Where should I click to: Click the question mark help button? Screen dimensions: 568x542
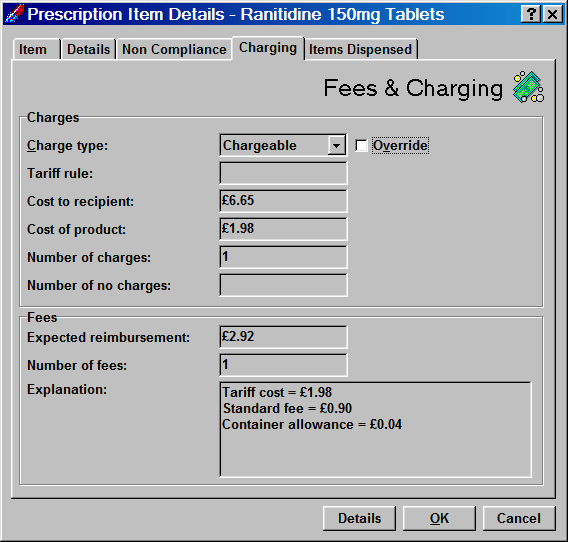(x=531, y=14)
